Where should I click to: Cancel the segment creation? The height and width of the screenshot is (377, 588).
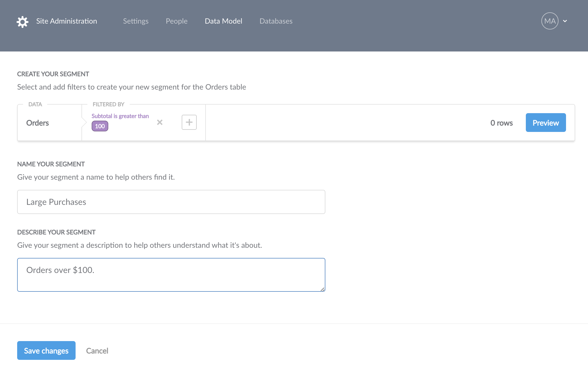coord(97,351)
